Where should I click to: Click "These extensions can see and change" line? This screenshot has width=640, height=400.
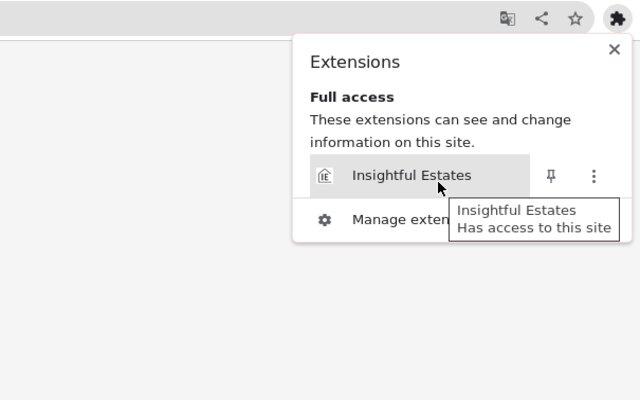(440, 120)
